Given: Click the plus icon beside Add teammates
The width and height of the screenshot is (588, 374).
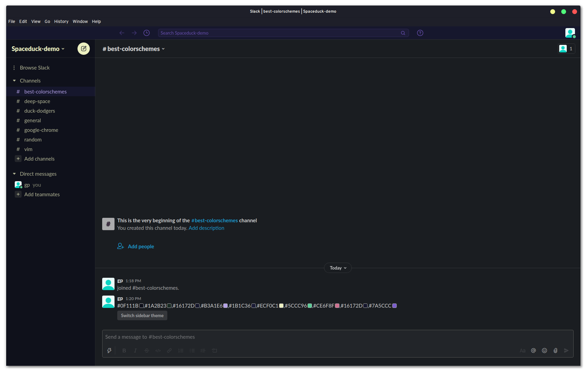Looking at the screenshot, I should pos(18,194).
